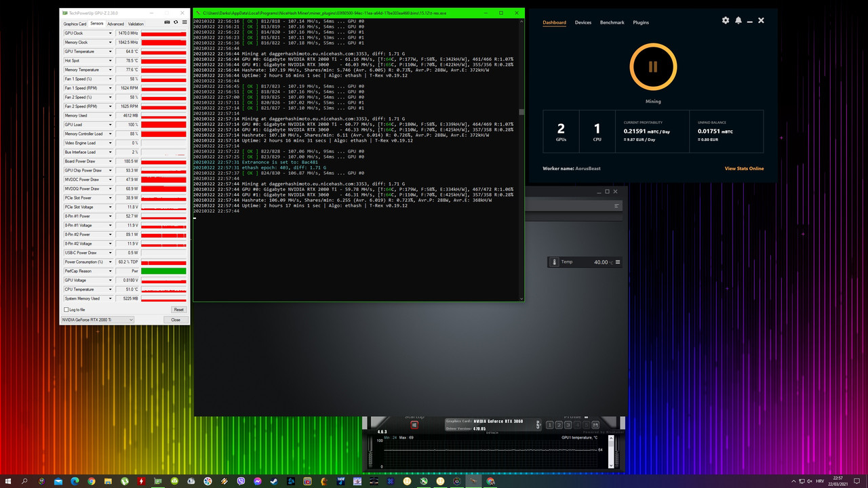Click thermometer icon in Temp widget
Screen dimensions: 868x488
(555, 262)
